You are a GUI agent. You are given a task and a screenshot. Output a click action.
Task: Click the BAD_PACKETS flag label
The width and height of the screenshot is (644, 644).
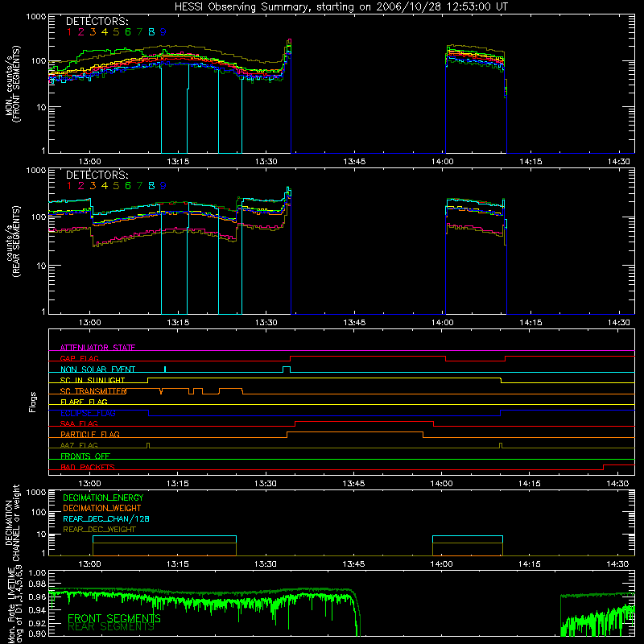88,468
